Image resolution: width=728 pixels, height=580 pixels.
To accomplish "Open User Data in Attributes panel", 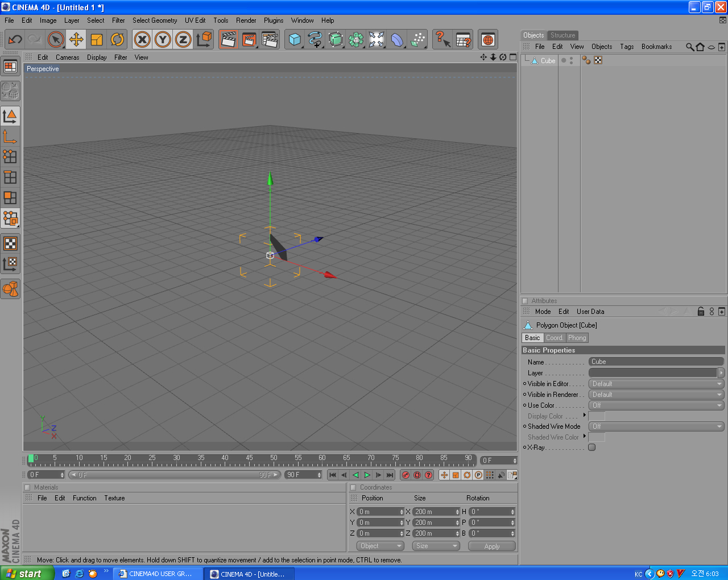I will (590, 312).
